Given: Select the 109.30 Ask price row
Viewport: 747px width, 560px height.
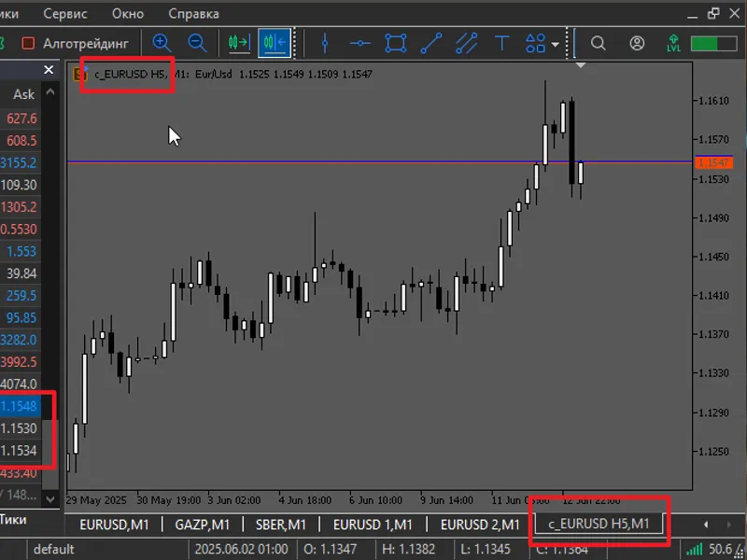Looking at the screenshot, I should coord(19,185).
